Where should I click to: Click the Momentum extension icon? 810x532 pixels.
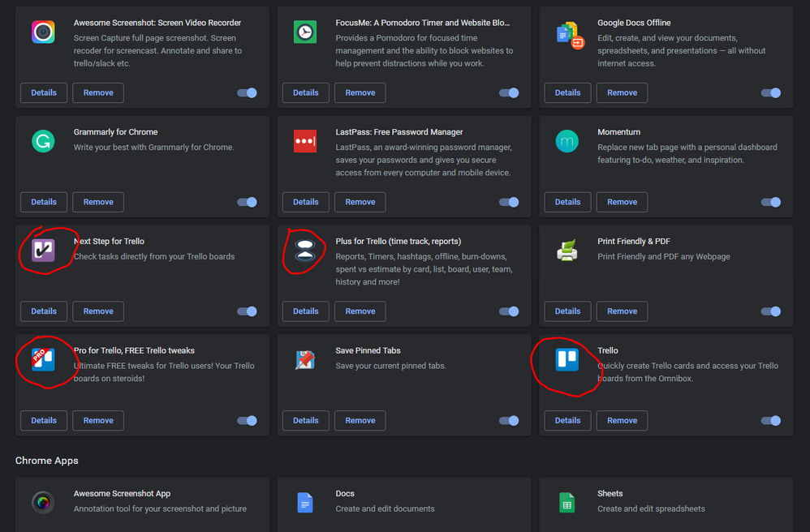point(567,141)
